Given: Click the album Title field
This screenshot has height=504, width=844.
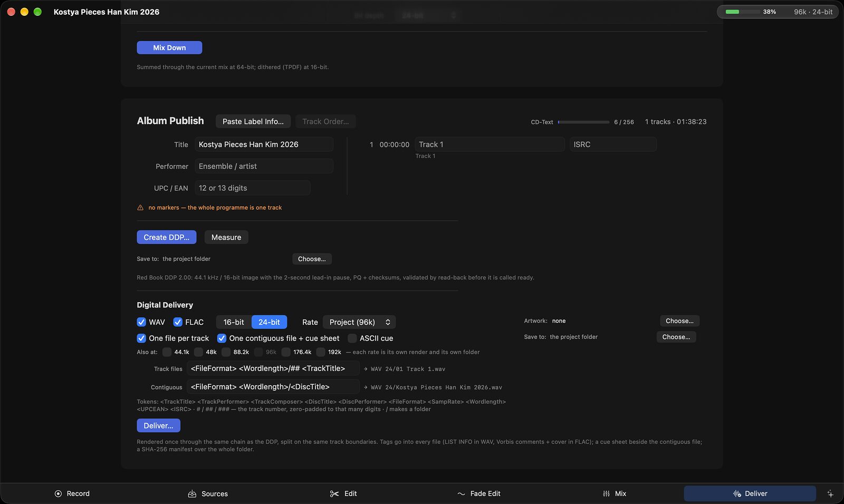Looking at the screenshot, I should coord(264,144).
